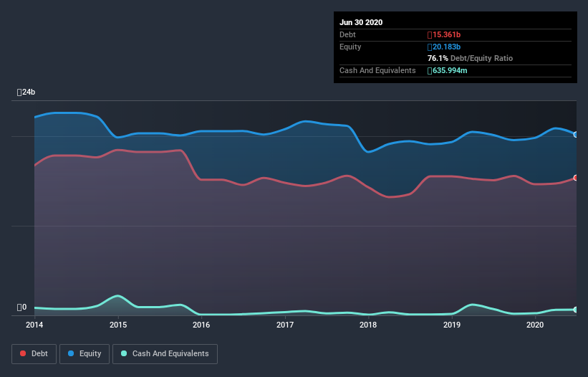Click the Jun 30 2020 tooltip date
This screenshot has height=377, width=588.
[361, 22]
